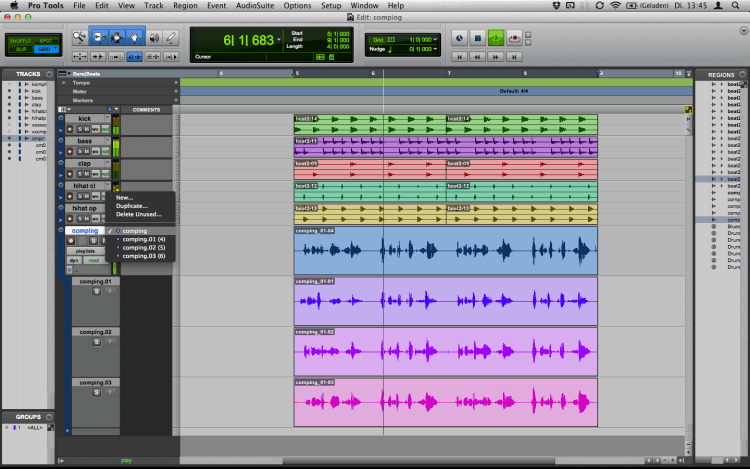Click the Zoom Toggle icon below the Zoomer
The height and width of the screenshot is (469, 750).
click(79, 56)
